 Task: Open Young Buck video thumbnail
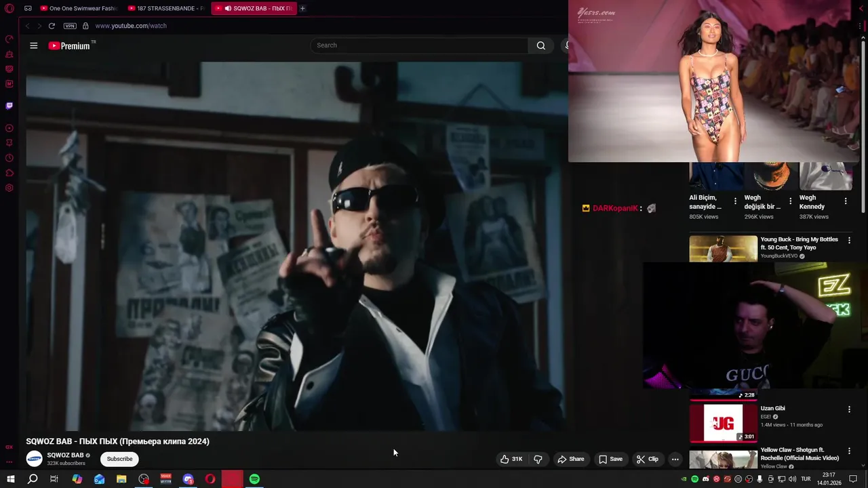(723, 249)
